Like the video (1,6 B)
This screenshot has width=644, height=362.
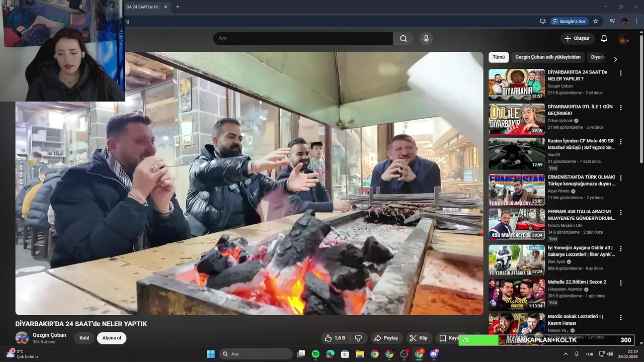335,338
